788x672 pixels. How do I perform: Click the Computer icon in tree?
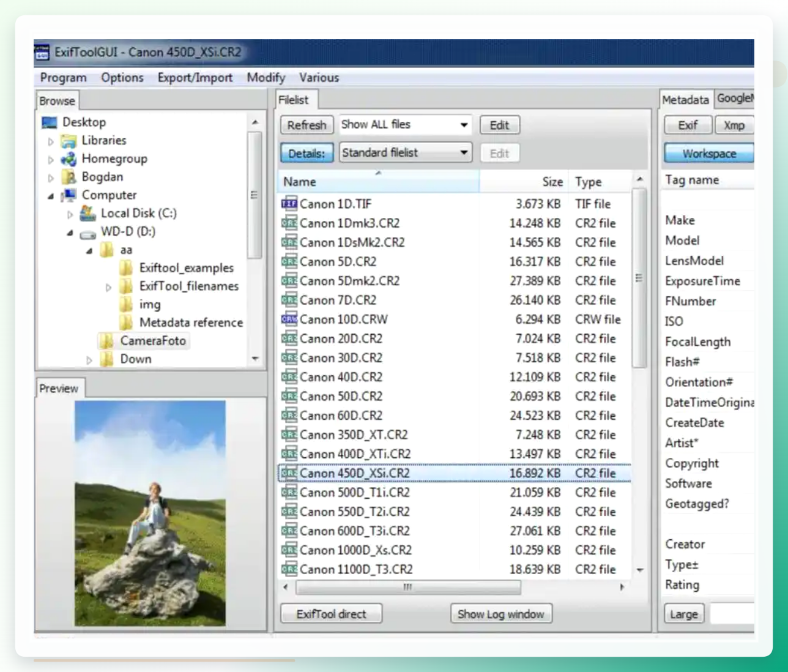click(69, 195)
